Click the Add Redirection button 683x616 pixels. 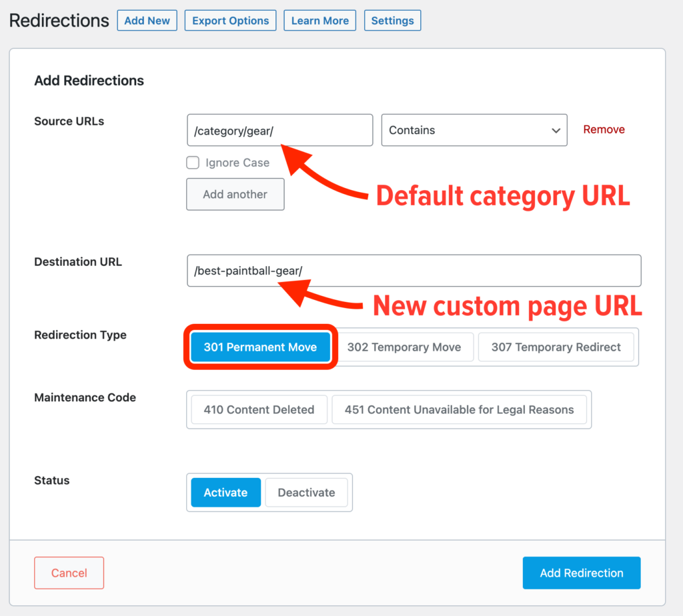(581, 573)
